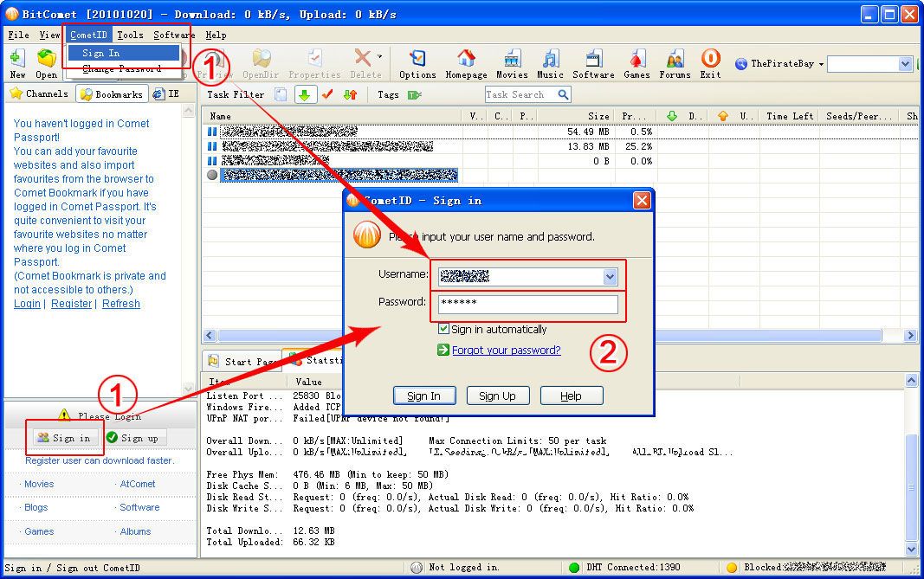Click the DHT Connected green status icon
This screenshot has height=579, width=924.
(573, 568)
